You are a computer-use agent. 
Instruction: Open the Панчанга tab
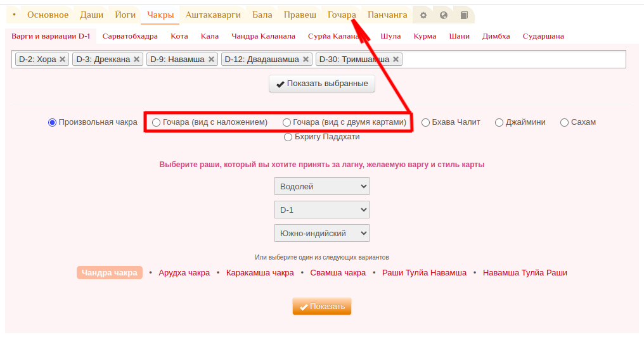[387, 15]
